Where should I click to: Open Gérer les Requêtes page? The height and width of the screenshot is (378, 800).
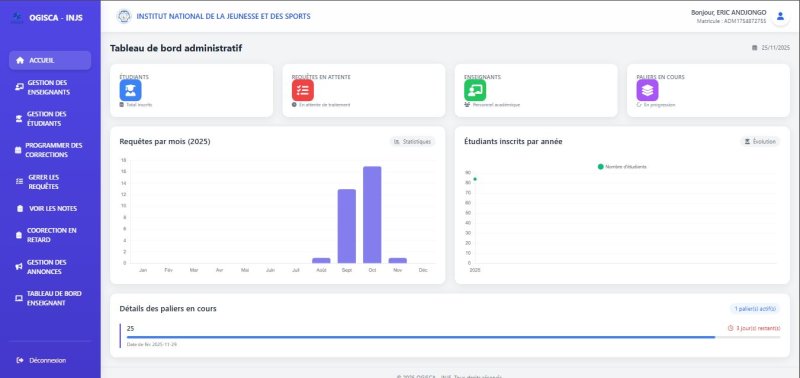(50, 182)
